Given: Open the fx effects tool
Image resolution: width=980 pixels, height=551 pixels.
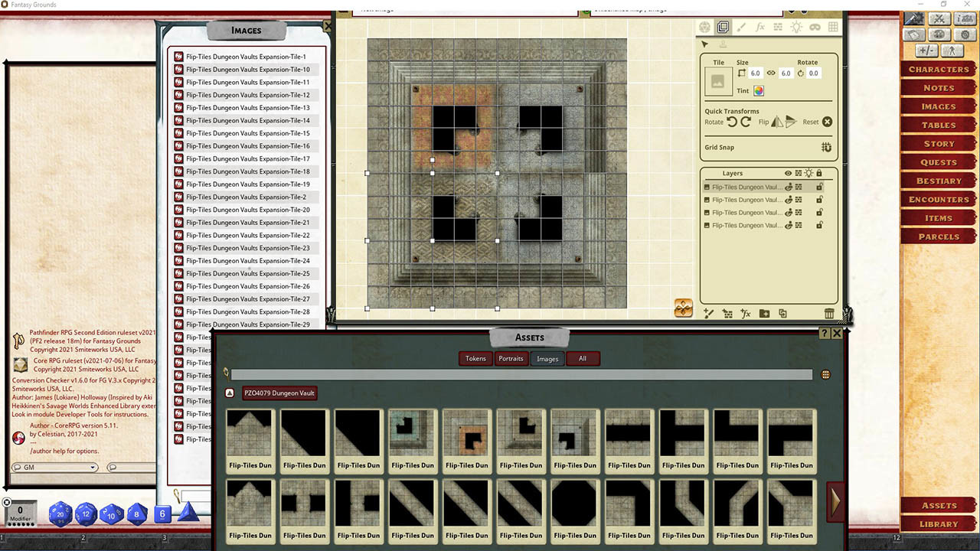Looking at the screenshot, I should (x=759, y=27).
